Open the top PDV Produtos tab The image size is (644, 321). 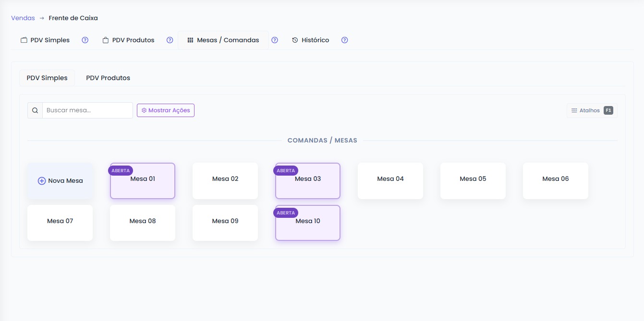click(x=129, y=40)
